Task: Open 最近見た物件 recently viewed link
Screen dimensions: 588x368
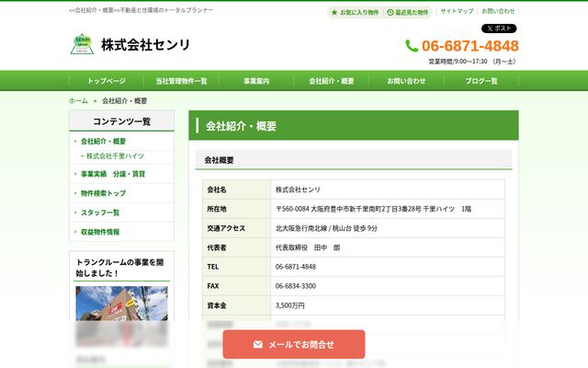Action: coord(407,12)
